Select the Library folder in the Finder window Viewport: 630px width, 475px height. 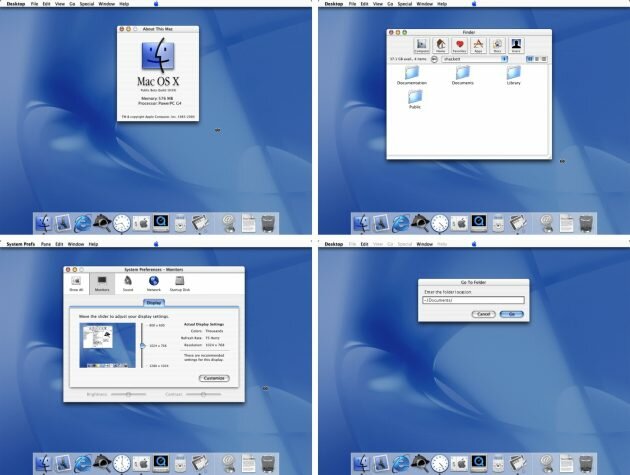(x=513, y=76)
